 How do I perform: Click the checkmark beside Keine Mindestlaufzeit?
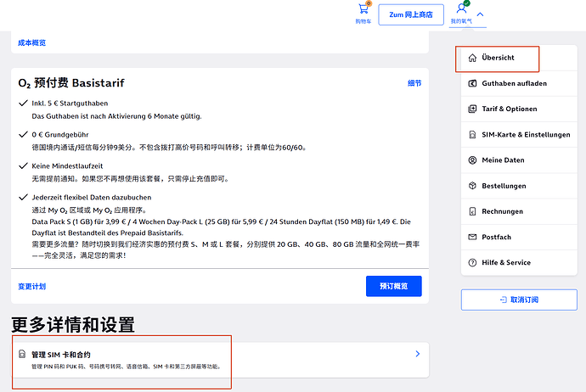(23, 165)
